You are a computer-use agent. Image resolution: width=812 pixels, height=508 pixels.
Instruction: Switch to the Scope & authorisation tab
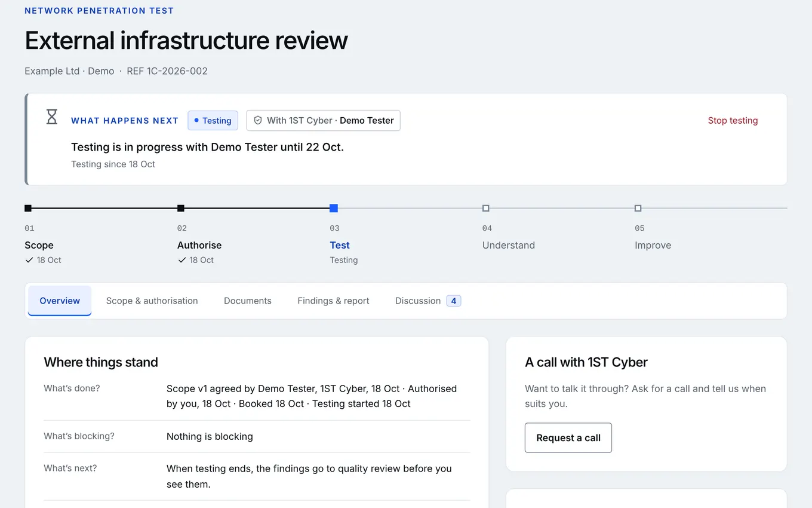[x=152, y=301]
